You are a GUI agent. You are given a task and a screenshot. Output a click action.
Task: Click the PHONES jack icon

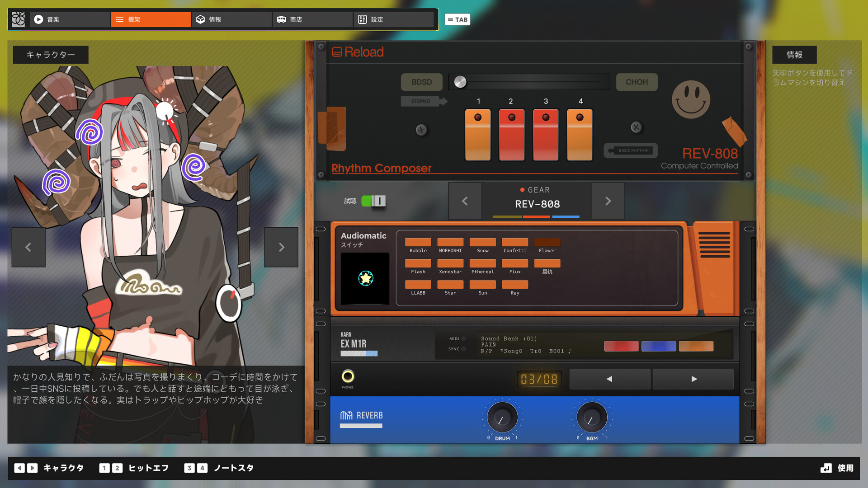pos(348,376)
